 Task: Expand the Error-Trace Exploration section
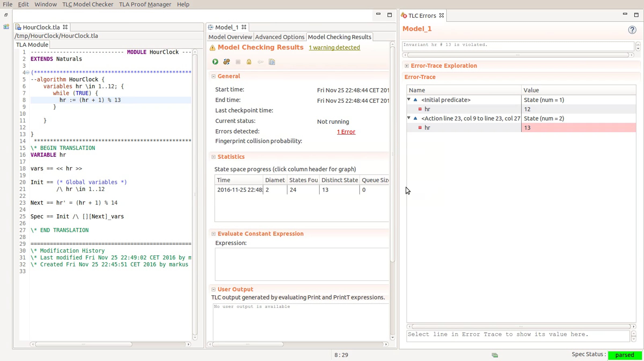click(407, 66)
